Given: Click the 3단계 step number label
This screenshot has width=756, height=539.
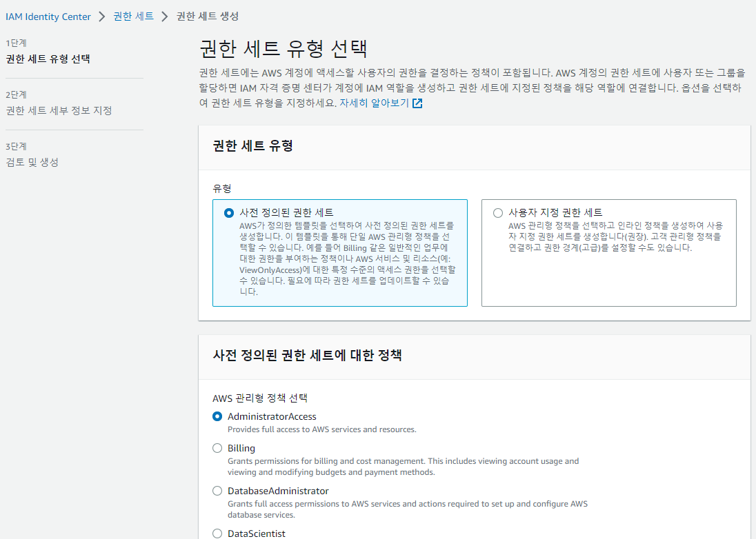Looking at the screenshot, I should tap(17, 146).
